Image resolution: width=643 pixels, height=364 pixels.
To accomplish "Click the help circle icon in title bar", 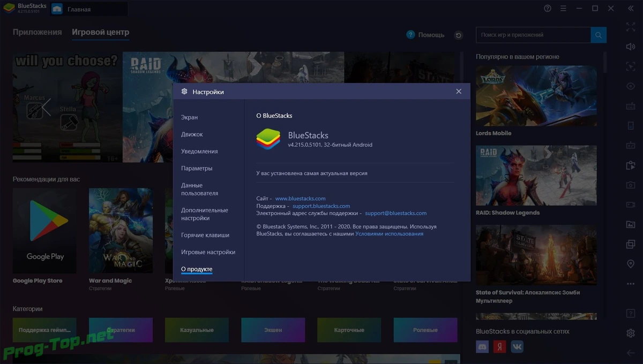I will [547, 9].
